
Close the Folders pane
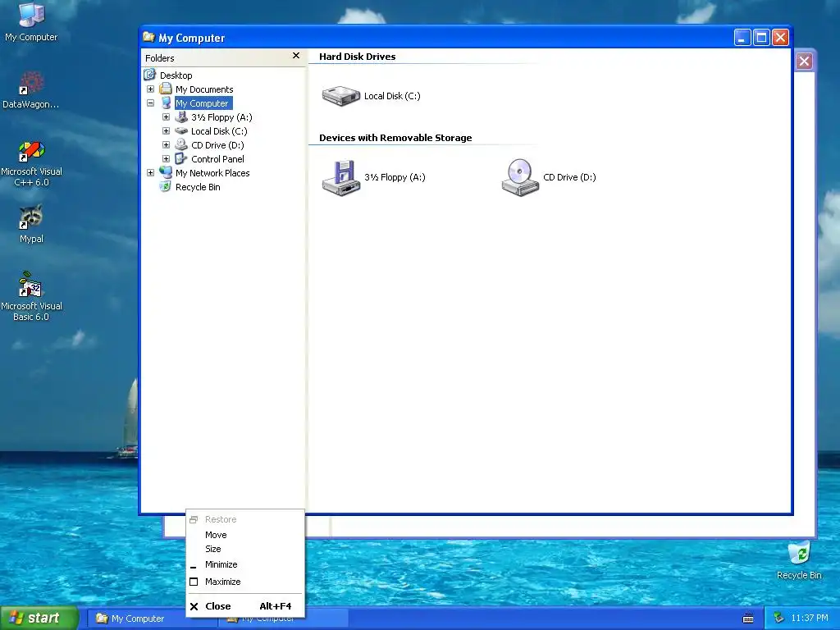[296, 56]
